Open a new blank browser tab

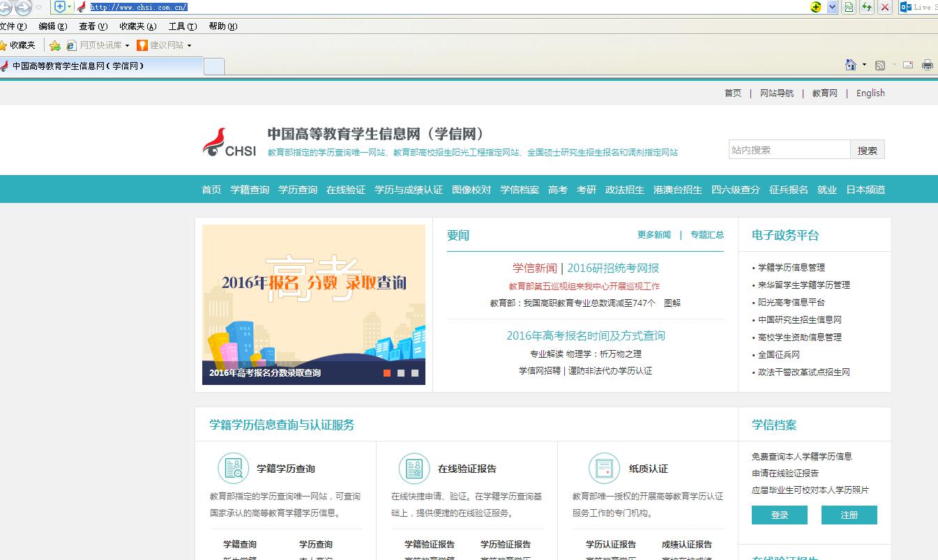click(214, 66)
